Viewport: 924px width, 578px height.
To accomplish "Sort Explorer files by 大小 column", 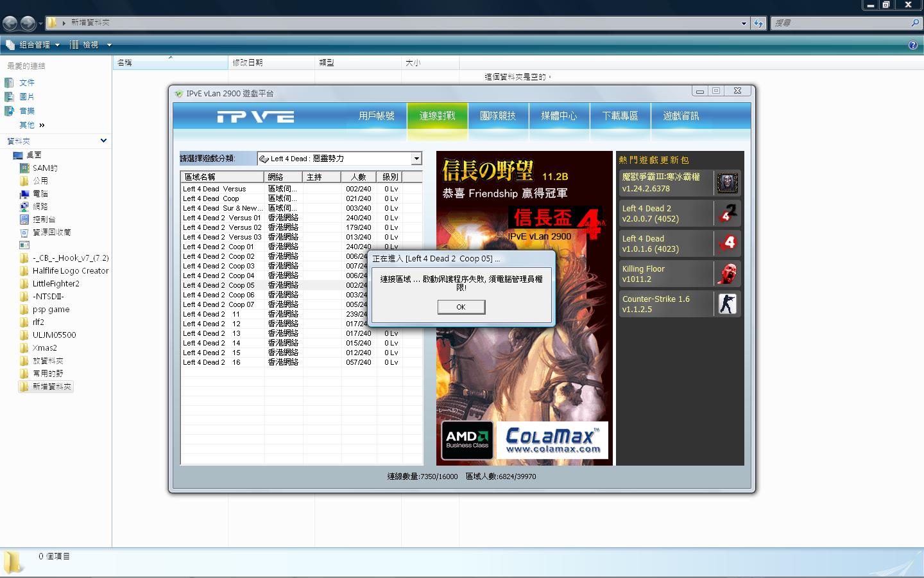I will point(430,62).
